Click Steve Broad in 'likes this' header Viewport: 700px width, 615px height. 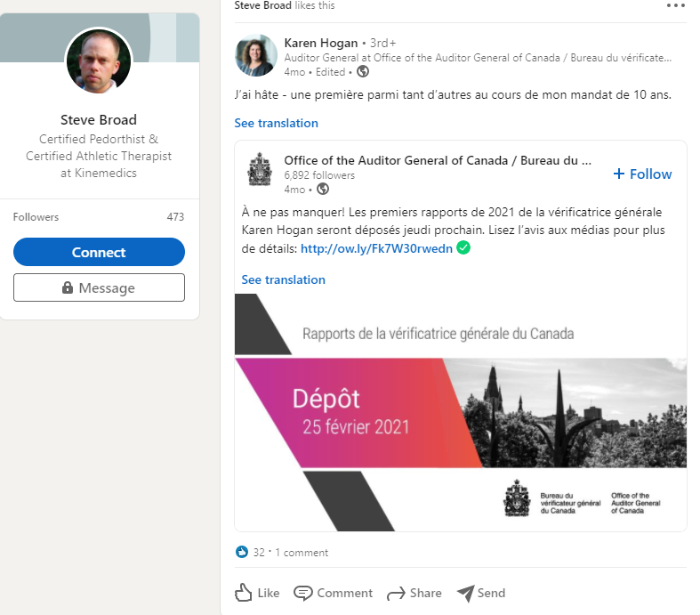pyautogui.click(x=262, y=5)
